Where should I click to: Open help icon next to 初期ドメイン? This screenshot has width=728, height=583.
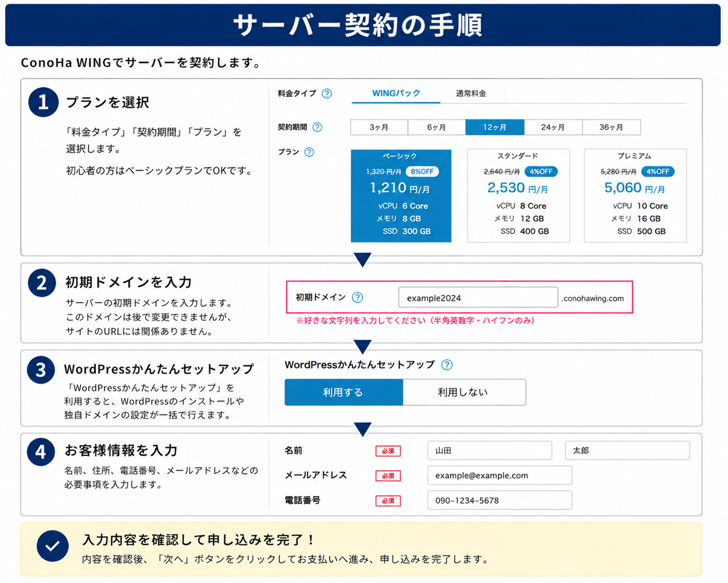[357, 298]
